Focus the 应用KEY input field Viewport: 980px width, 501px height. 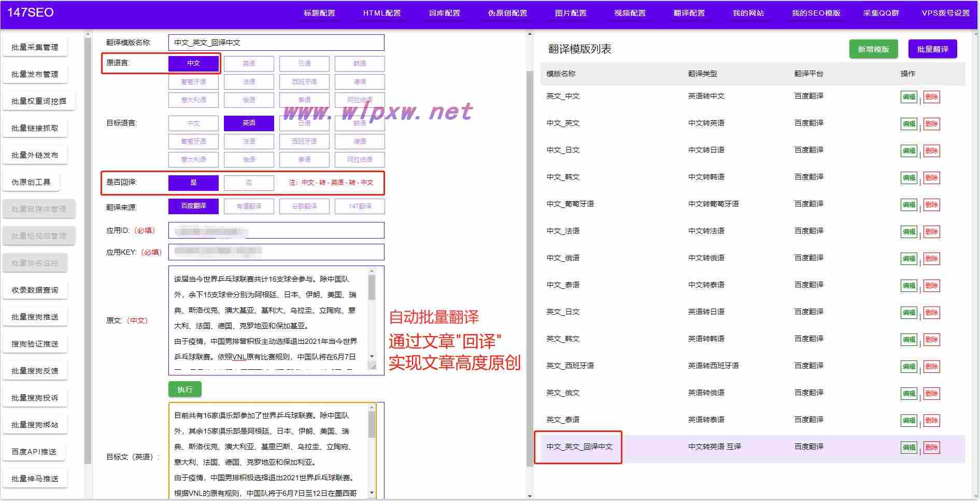click(276, 252)
